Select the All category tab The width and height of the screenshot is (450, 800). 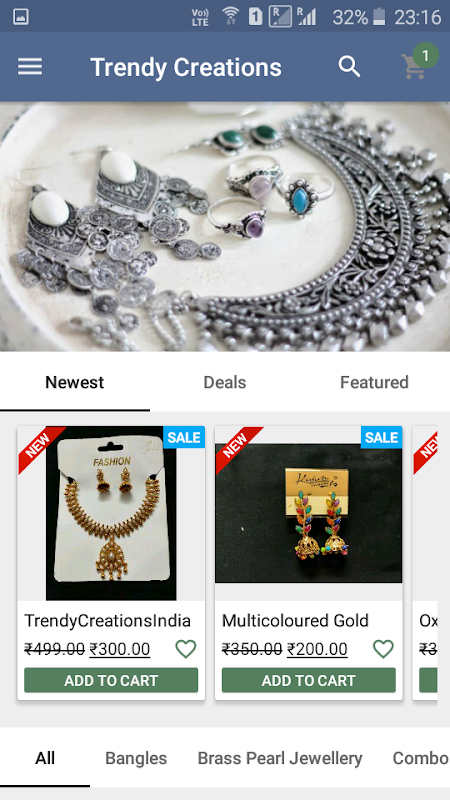[45, 758]
